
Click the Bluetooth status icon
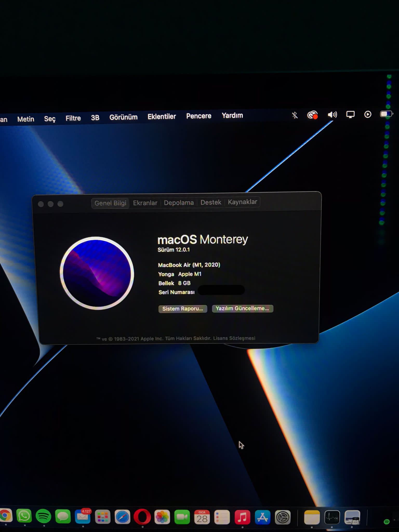(295, 115)
